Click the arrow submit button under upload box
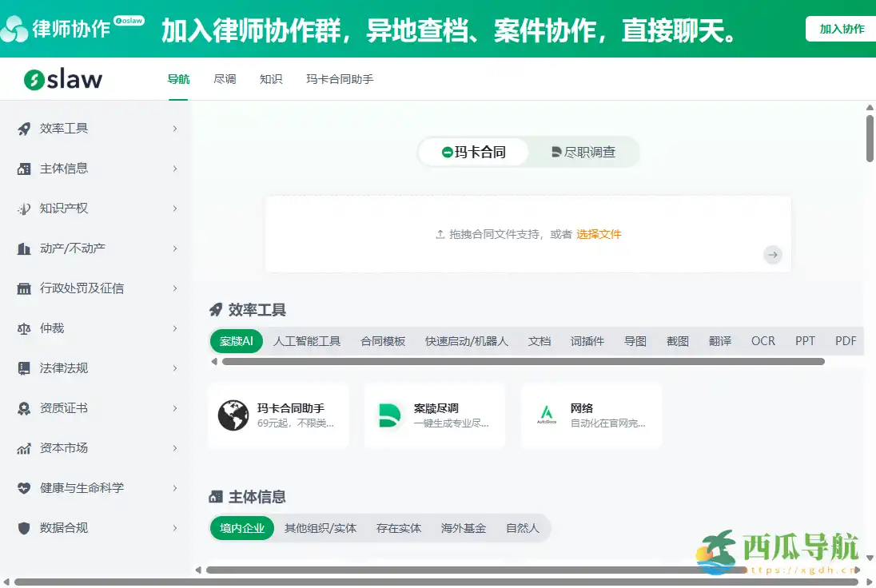The image size is (876, 588). pos(772,255)
